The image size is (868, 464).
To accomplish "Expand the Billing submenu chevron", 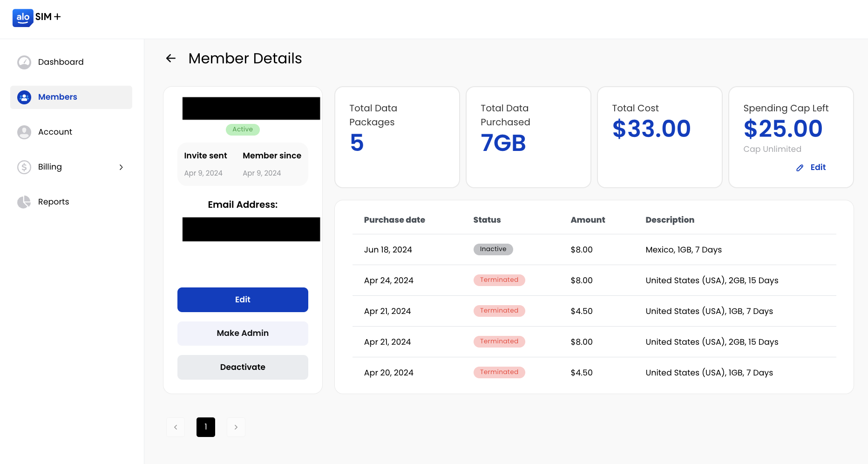I will coord(121,167).
